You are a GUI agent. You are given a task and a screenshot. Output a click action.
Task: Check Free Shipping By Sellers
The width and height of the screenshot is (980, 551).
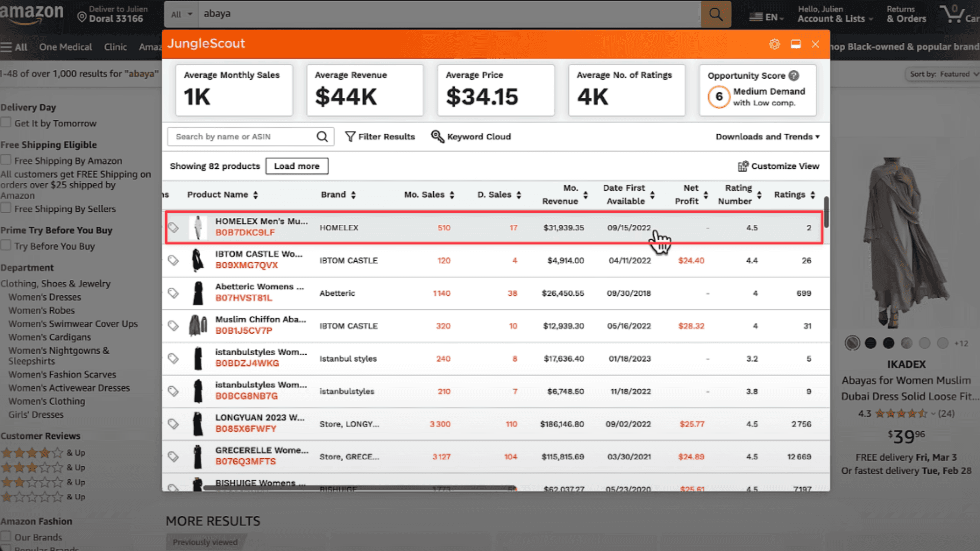6,208
